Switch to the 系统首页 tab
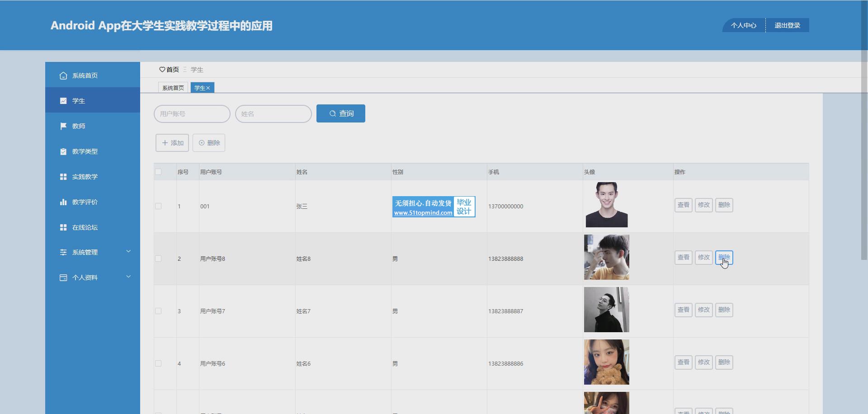The width and height of the screenshot is (868, 414). click(173, 88)
